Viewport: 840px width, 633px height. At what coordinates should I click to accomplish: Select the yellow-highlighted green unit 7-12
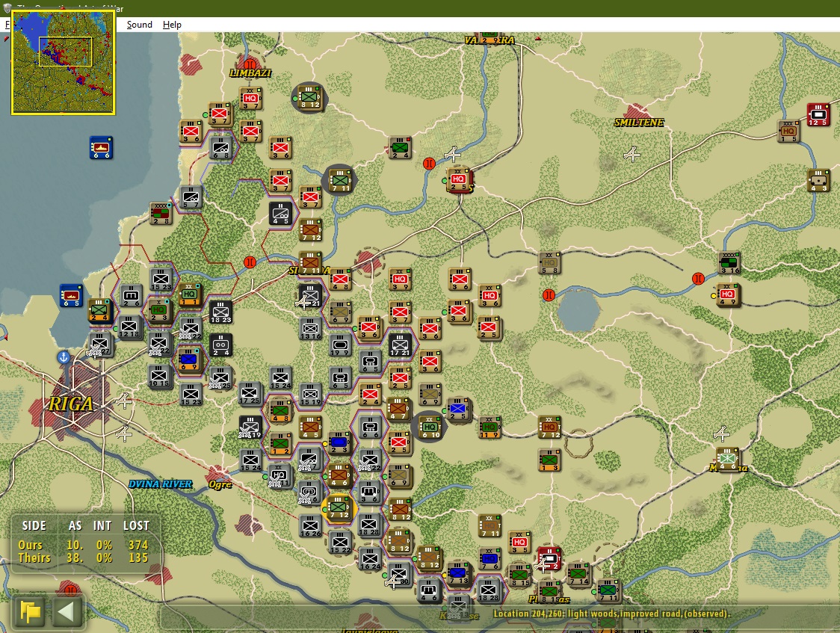pos(339,507)
